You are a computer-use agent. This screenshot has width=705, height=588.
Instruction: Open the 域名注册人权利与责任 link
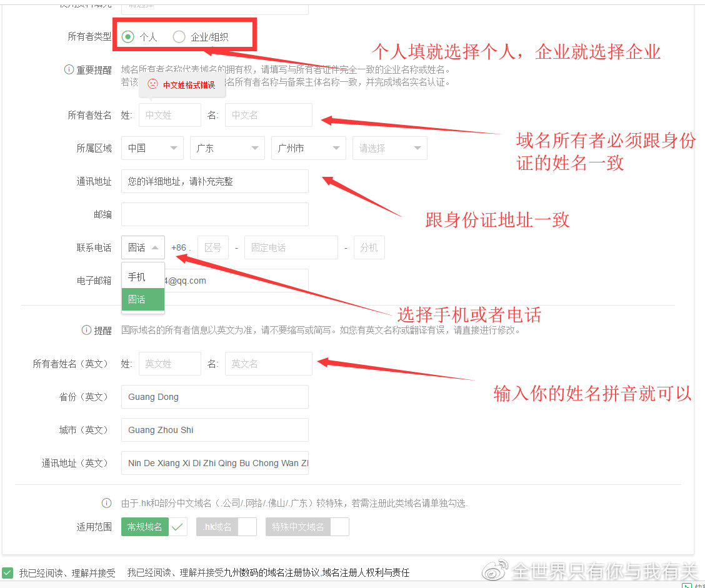366,572
